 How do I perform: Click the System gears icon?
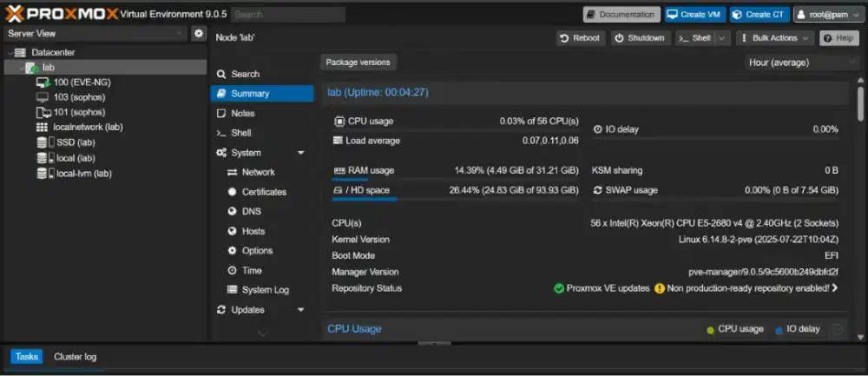coord(221,153)
